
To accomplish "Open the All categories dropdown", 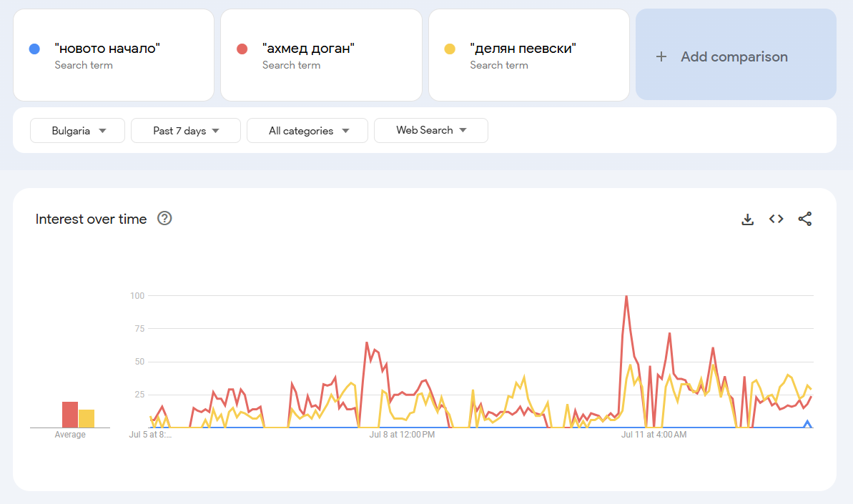I will tap(307, 131).
